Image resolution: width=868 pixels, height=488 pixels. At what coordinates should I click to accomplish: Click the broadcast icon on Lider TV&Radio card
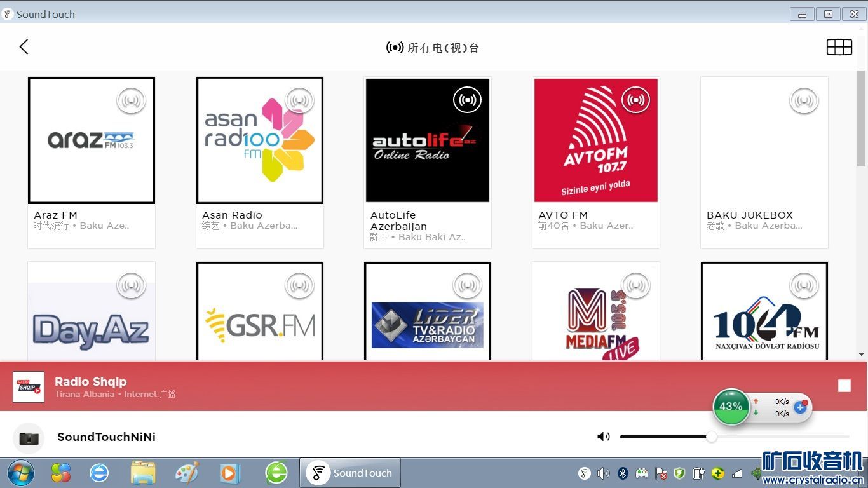click(468, 285)
